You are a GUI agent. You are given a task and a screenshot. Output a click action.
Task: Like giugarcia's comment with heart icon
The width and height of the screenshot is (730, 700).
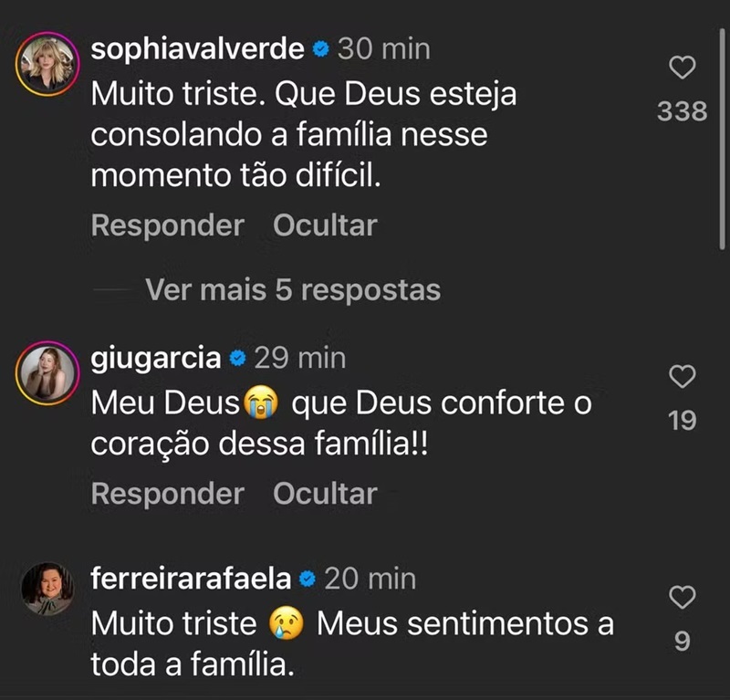683,376
